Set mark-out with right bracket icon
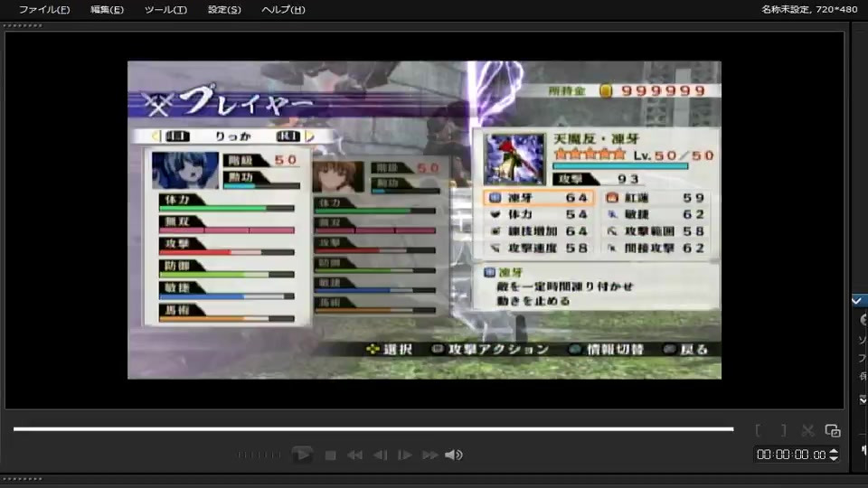868x488 pixels. pos(783,430)
